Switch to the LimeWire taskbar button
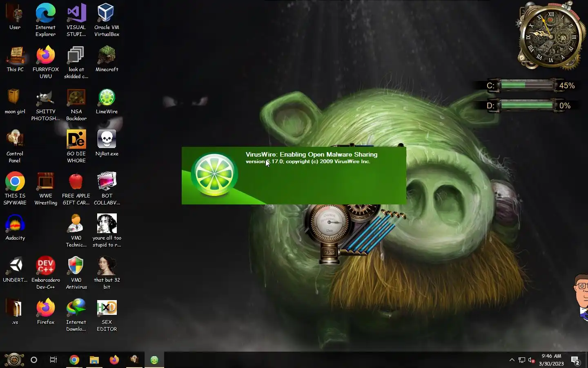The height and width of the screenshot is (368, 588). coord(154,360)
